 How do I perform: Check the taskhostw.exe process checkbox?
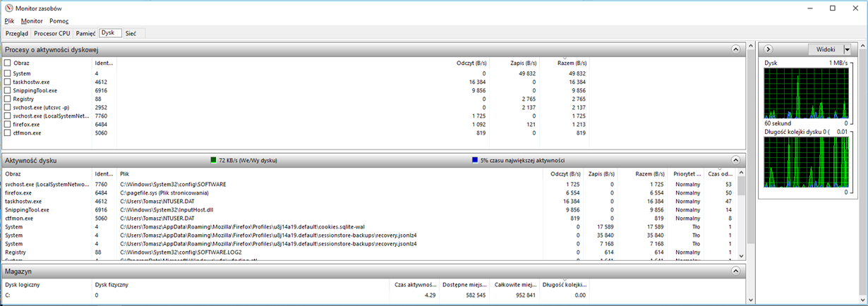pyautogui.click(x=8, y=82)
